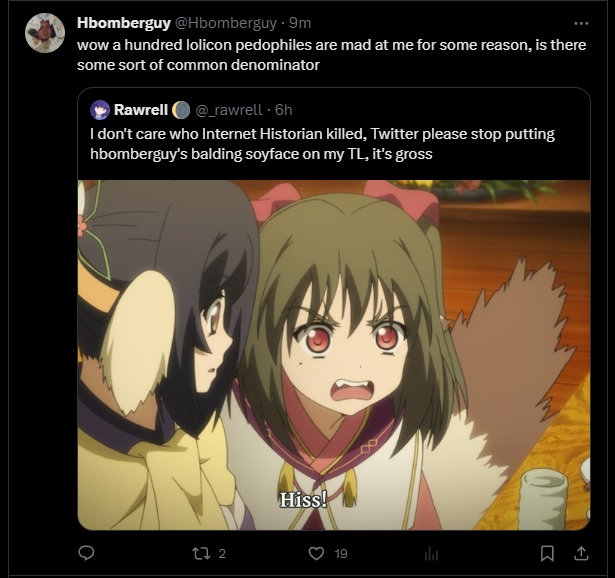Click the like count of 19

point(341,554)
